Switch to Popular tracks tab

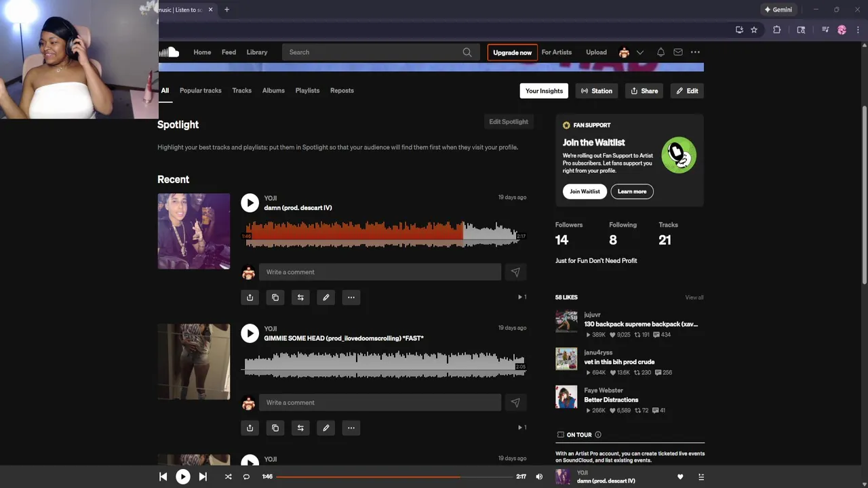pyautogui.click(x=200, y=90)
